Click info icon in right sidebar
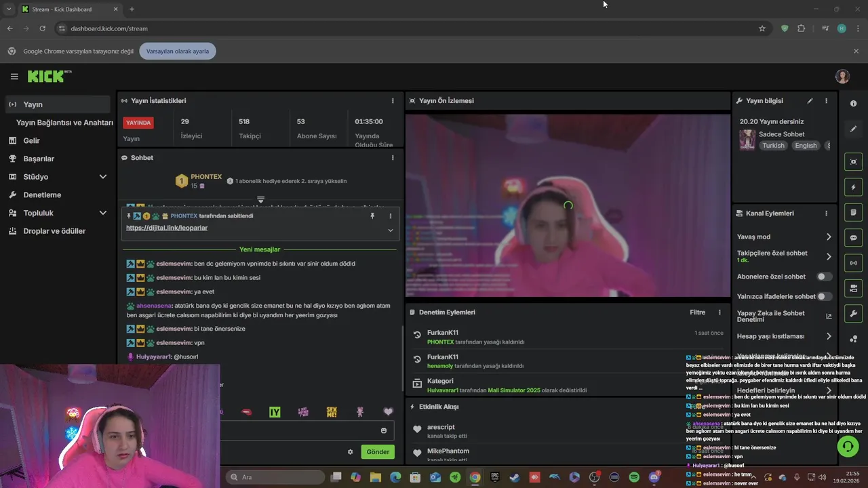The image size is (868, 488). [x=854, y=104]
